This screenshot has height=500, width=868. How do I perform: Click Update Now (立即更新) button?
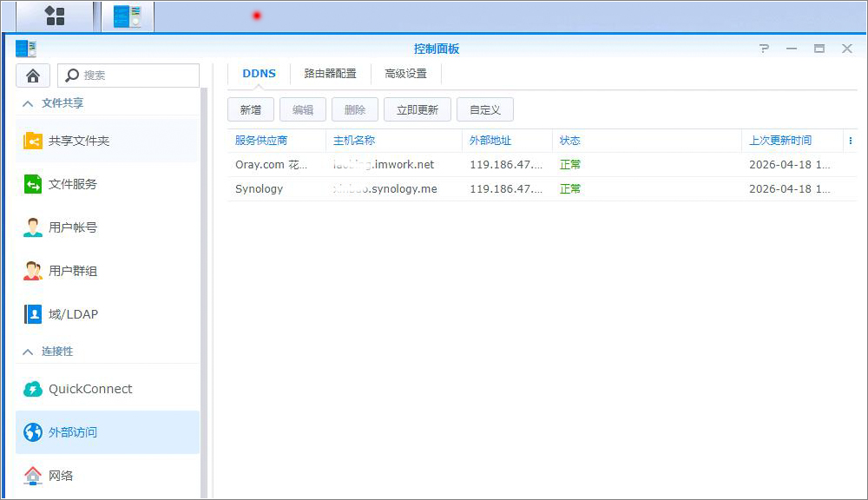[x=418, y=110]
